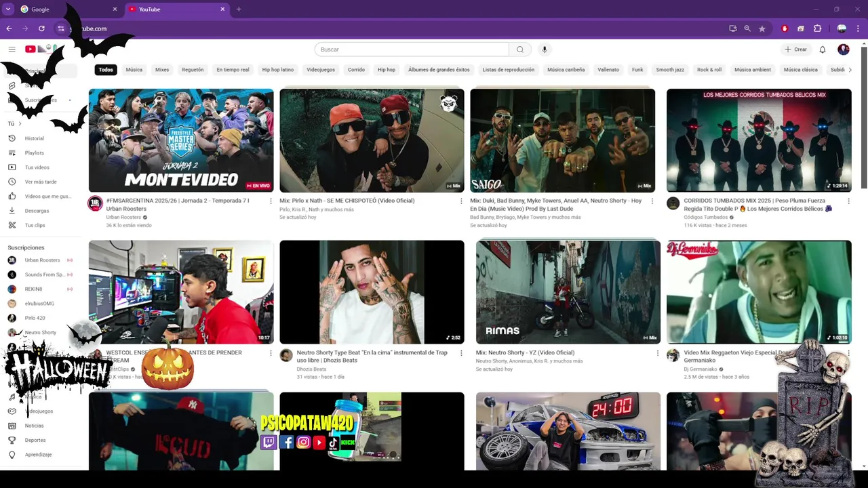Open options menu for Duki Bad Bunny mix
The image size is (868, 488).
coord(652,201)
